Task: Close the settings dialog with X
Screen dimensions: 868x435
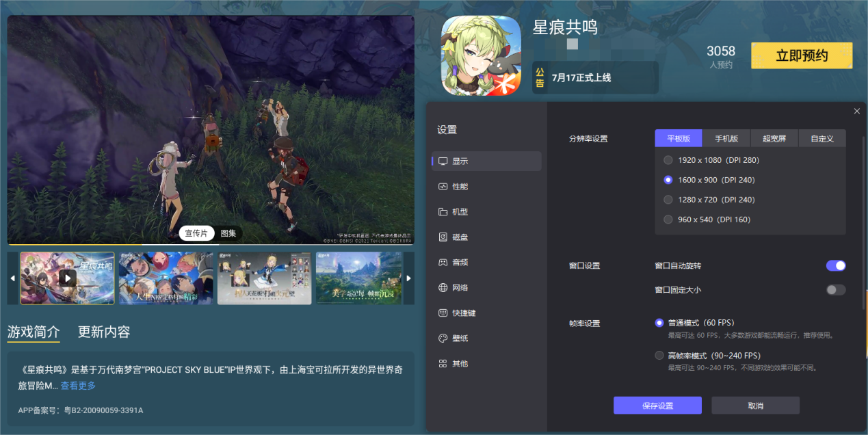Action: [857, 111]
